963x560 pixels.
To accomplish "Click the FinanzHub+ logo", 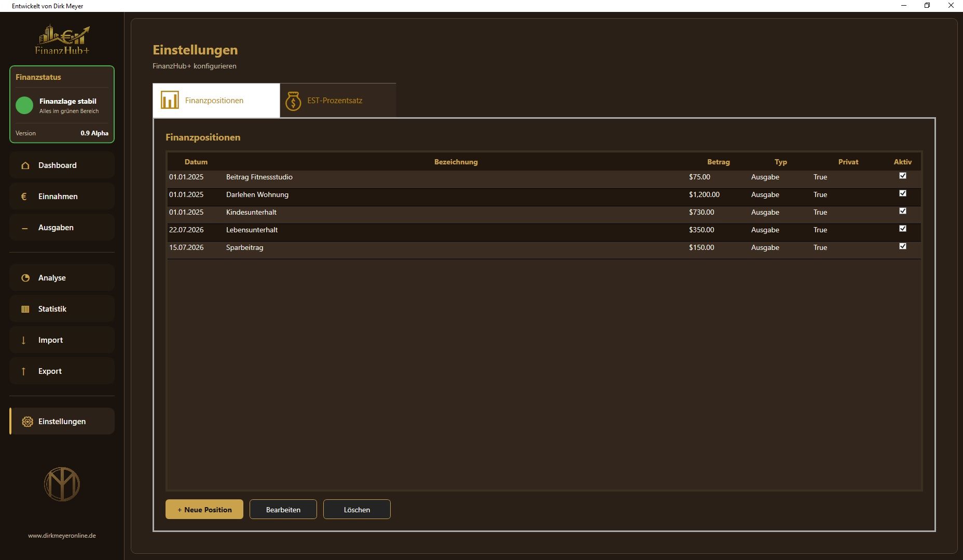I will click(x=62, y=39).
